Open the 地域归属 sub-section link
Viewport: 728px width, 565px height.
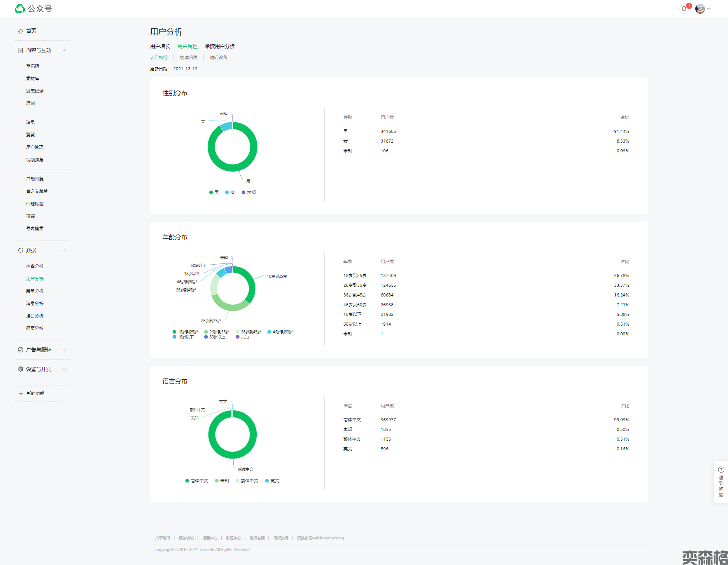[x=189, y=58]
